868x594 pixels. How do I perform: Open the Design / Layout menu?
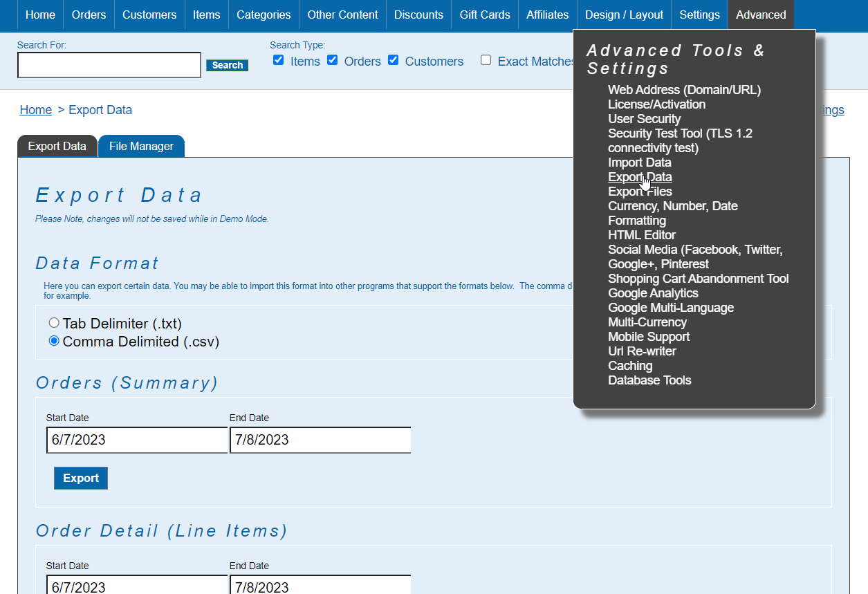(623, 15)
